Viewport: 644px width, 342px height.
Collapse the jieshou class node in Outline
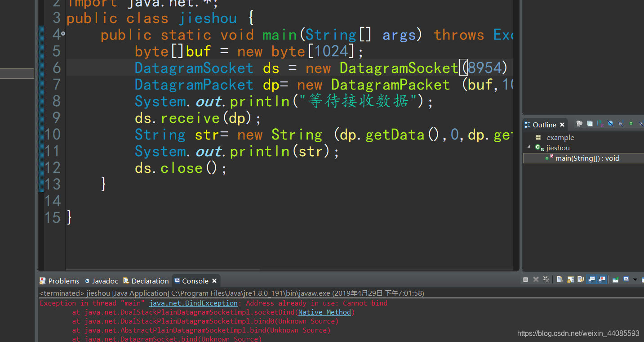[529, 147]
